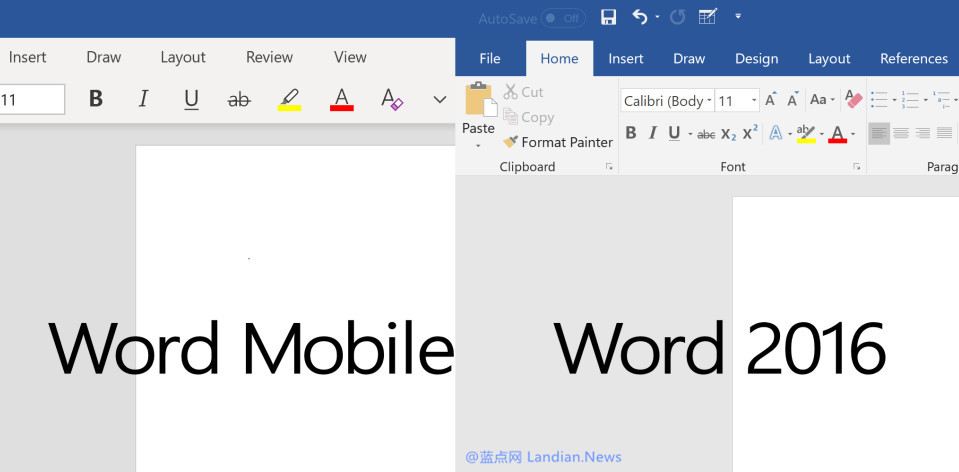Open the Design tab in Word 2016
This screenshot has width=959, height=472.
pos(756,59)
